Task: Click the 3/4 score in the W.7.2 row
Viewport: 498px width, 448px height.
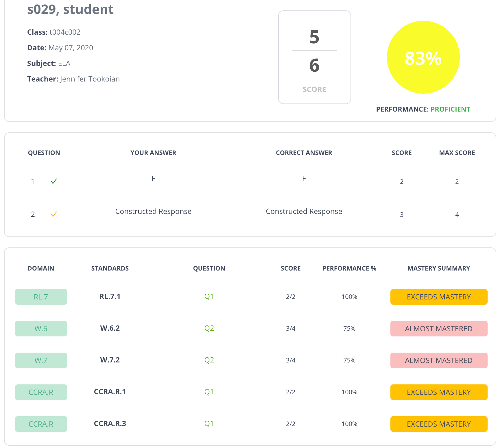Action: pyautogui.click(x=291, y=360)
